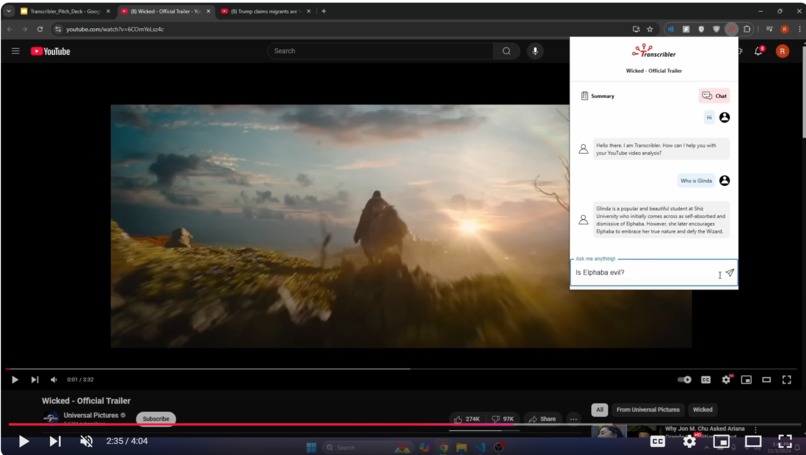The width and height of the screenshot is (806, 455).
Task: Click the outer video red progress bar
Action: (x=403, y=425)
